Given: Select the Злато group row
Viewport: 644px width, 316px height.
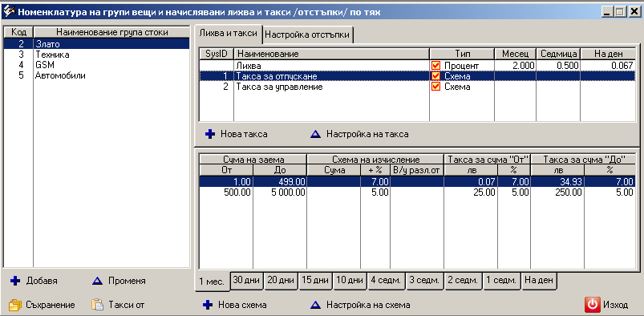Looking at the screenshot, I should pyautogui.click(x=96, y=43).
